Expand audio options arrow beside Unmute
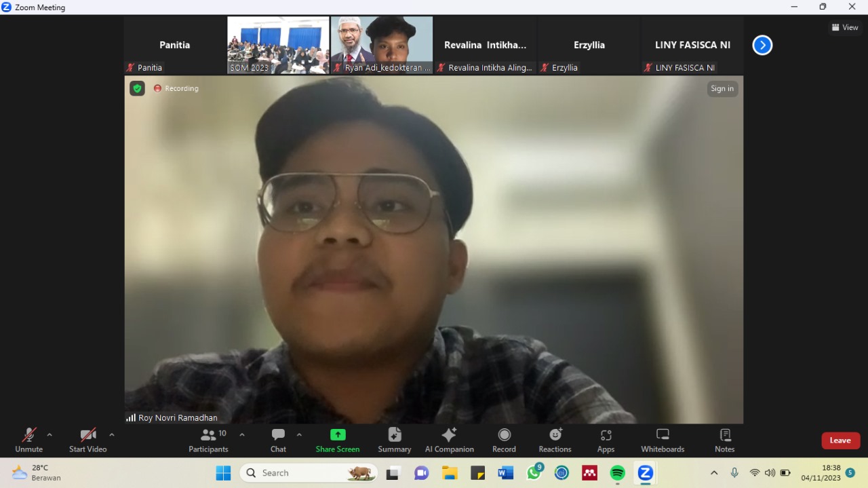Image resolution: width=868 pixels, height=488 pixels. (x=50, y=435)
